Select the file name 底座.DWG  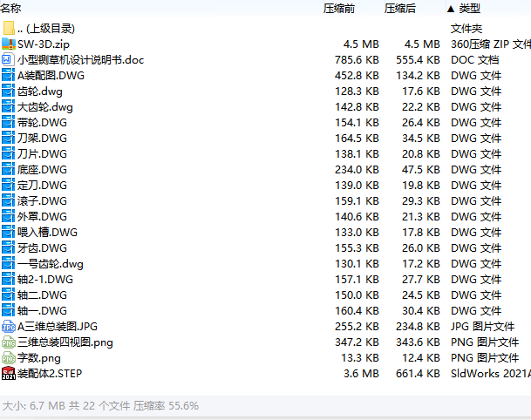pos(43,170)
